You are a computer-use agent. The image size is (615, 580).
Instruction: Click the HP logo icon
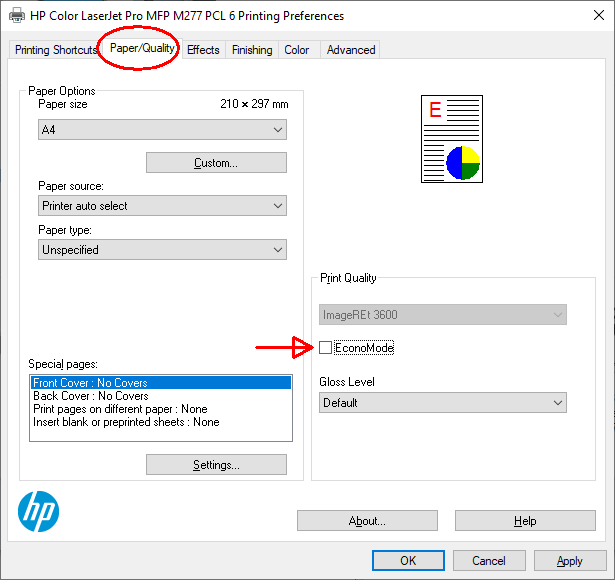(38, 511)
